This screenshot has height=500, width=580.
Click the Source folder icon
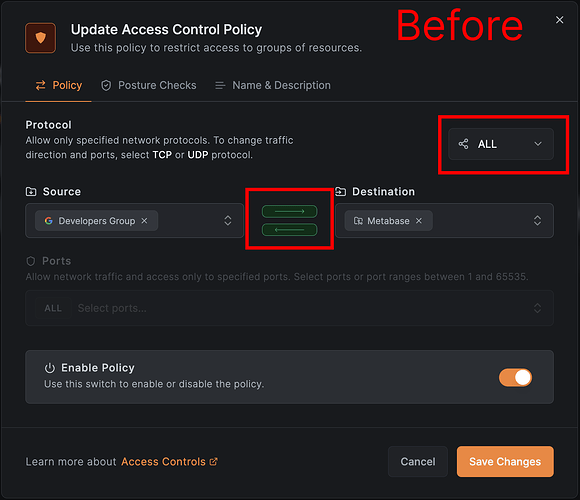[31, 192]
